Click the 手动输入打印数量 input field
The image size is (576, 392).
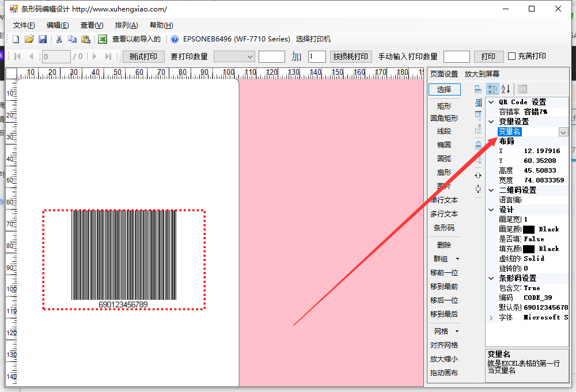coord(456,56)
